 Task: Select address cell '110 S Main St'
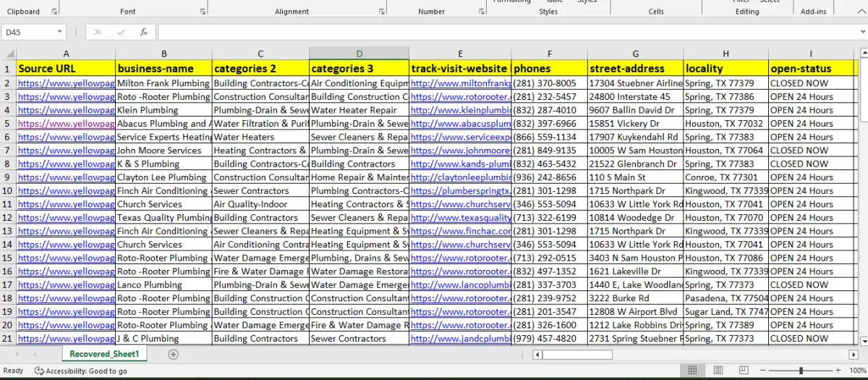(x=636, y=177)
